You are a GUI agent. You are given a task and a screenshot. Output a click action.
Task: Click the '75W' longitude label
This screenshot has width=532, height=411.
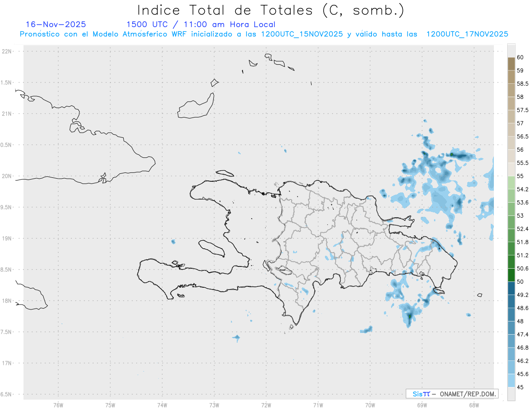[110, 405]
